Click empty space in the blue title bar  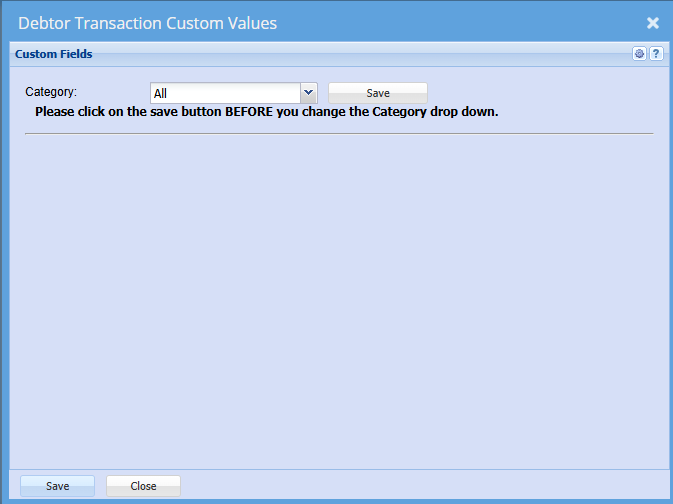point(450,23)
